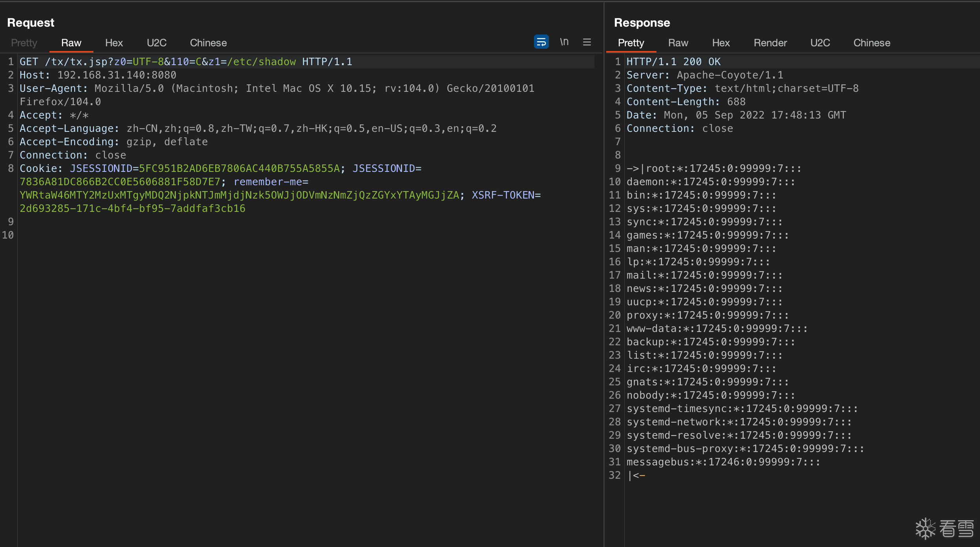Toggle the \n non-printable characters icon
The image size is (980, 547).
(564, 42)
